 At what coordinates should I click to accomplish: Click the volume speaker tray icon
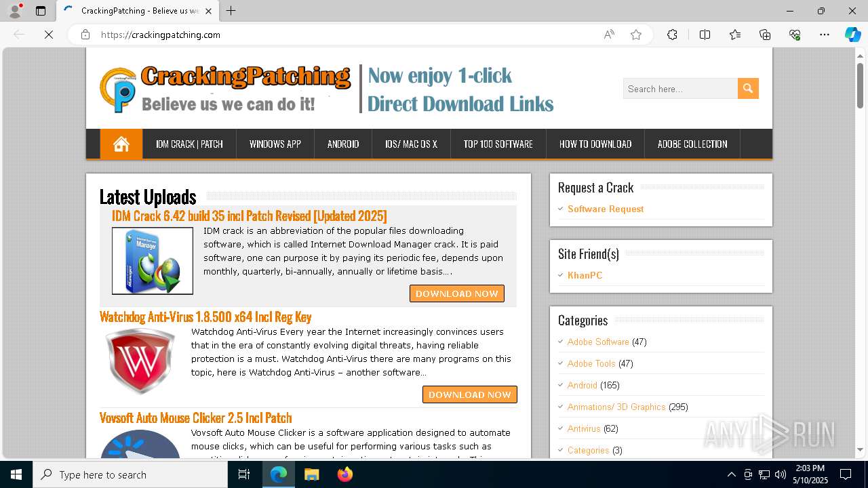click(x=781, y=474)
